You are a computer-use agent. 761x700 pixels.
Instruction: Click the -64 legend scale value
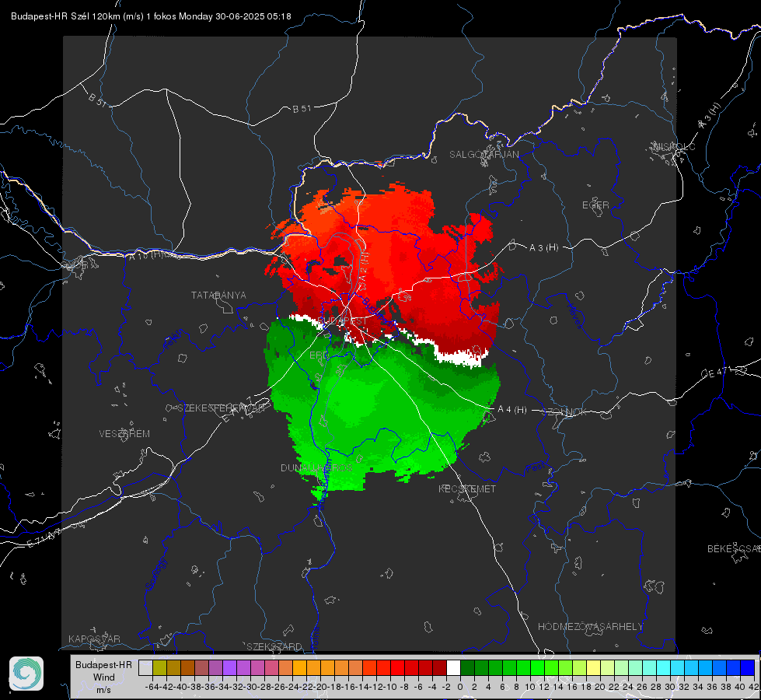[152, 687]
